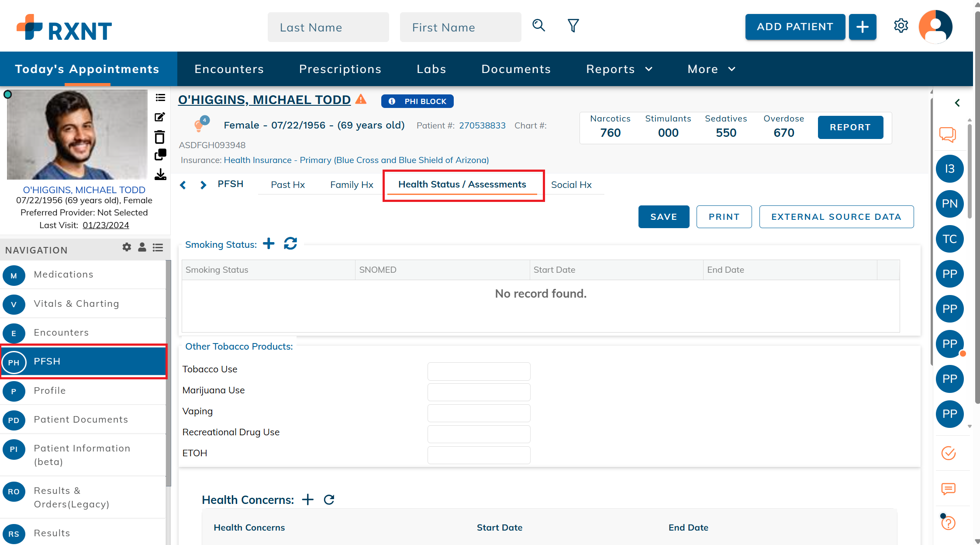Click the download icon beside patient photo
The image size is (980, 545).
point(160,175)
